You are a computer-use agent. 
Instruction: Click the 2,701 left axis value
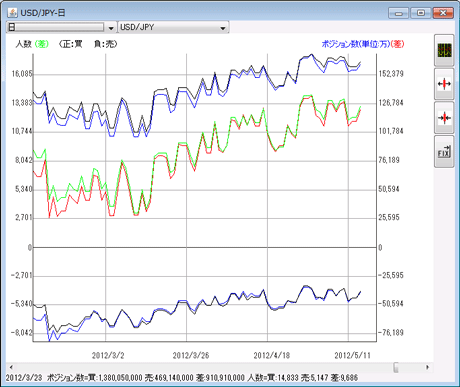24,218
